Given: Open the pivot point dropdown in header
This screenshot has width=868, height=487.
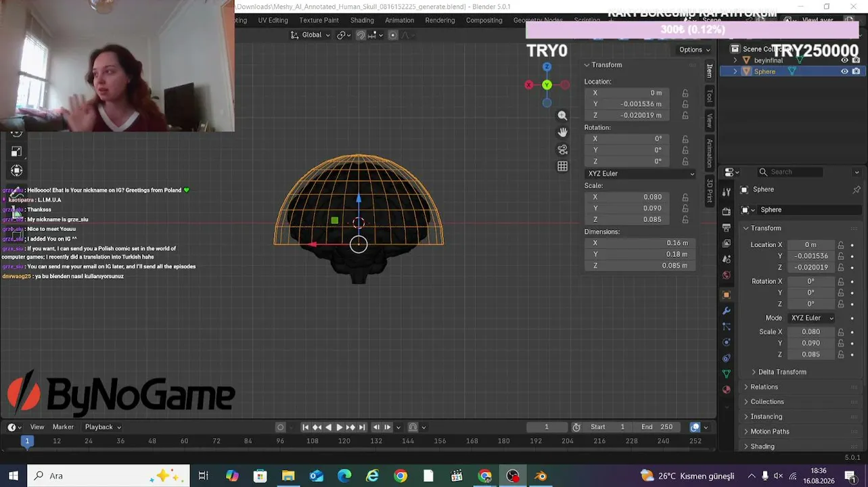Looking at the screenshot, I should (344, 35).
